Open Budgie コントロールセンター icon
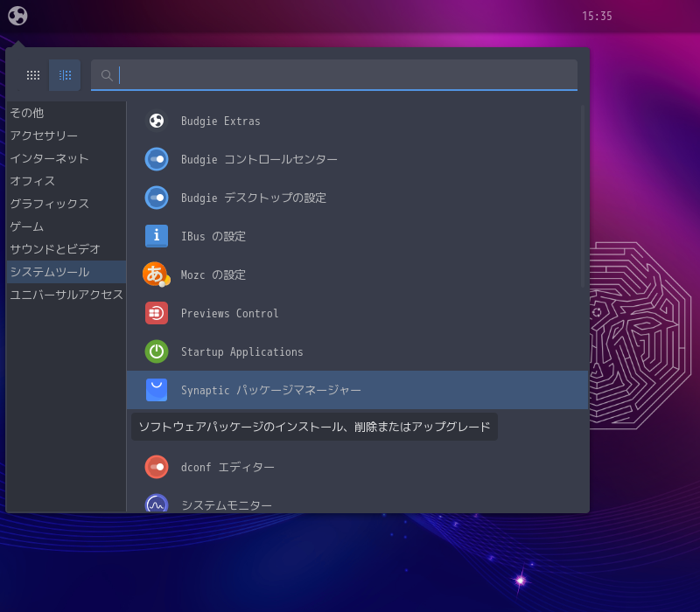This screenshot has width=700, height=612. point(157,159)
